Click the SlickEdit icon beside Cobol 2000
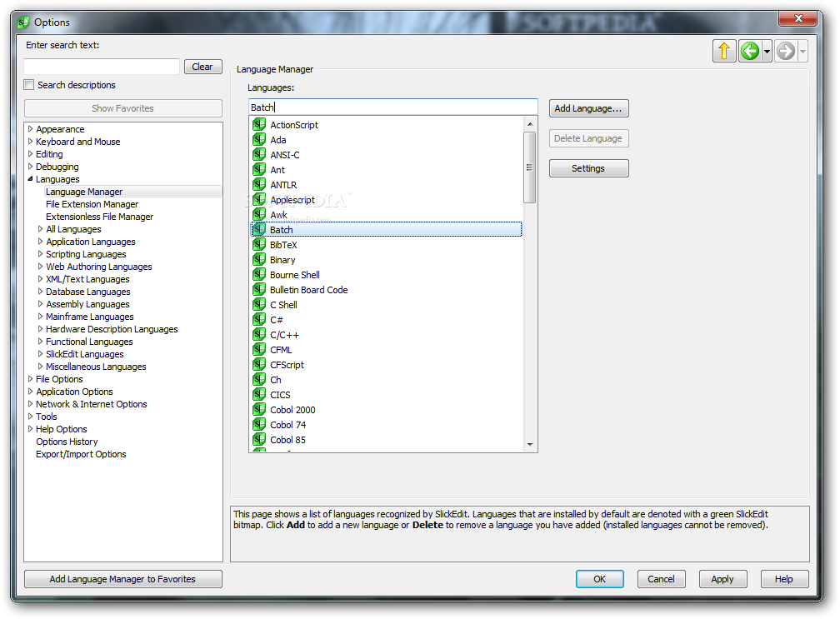840x619 pixels. pos(259,409)
